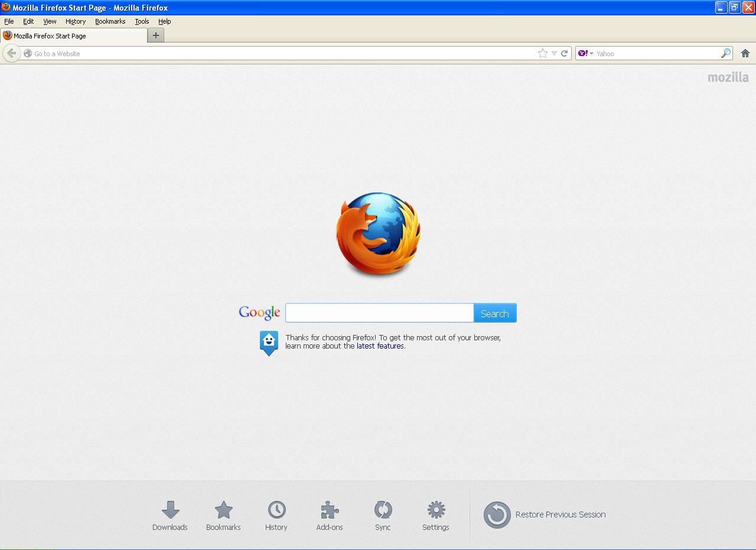This screenshot has height=550, width=756.
Task: Click the Firefox logo in the page center
Action: tap(378, 234)
